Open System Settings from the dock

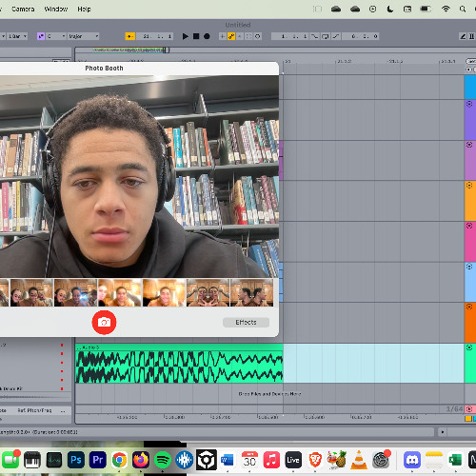[381, 460]
